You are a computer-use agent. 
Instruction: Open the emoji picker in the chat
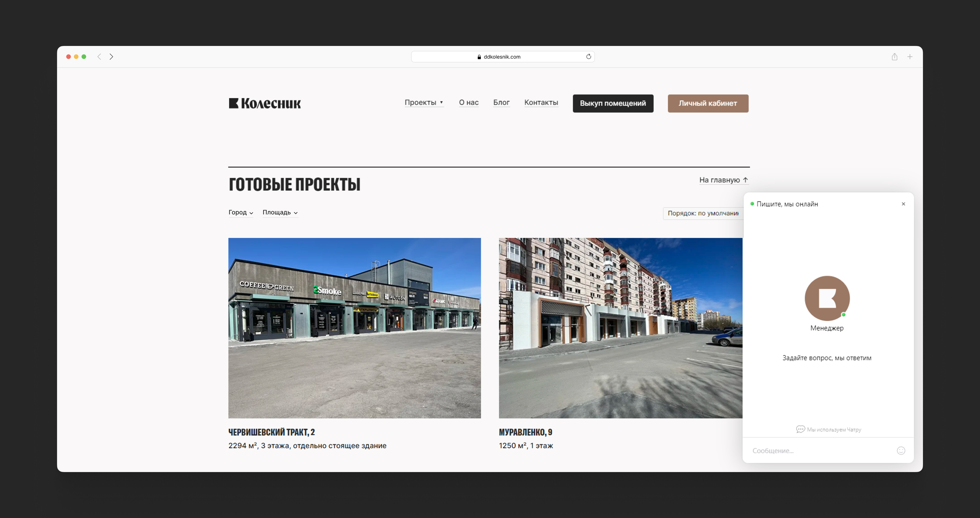(901, 451)
